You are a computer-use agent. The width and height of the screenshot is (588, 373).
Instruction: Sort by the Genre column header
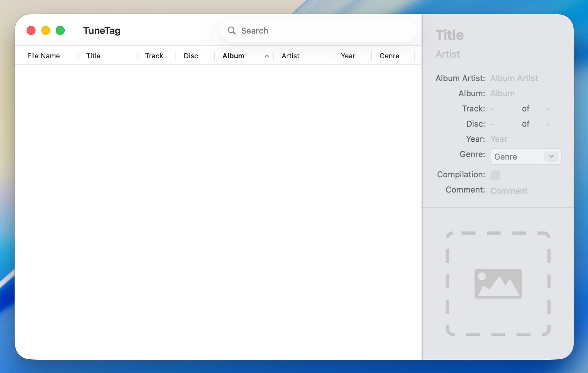click(x=389, y=56)
